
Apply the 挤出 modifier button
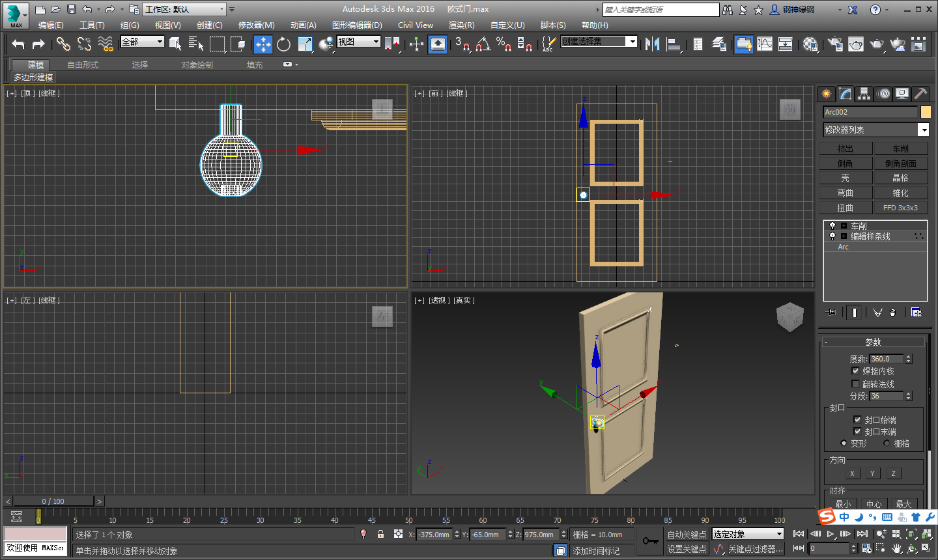846,148
